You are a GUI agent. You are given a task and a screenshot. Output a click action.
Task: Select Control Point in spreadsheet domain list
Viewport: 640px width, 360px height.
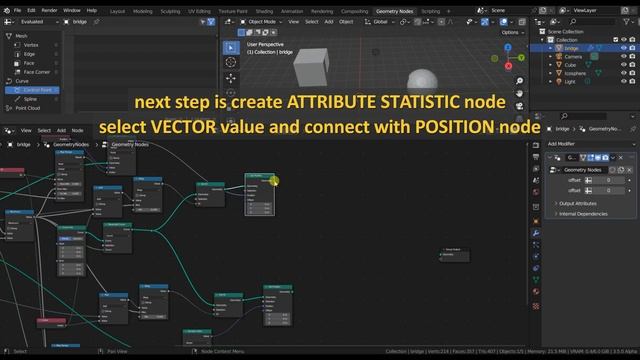coord(32,90)
